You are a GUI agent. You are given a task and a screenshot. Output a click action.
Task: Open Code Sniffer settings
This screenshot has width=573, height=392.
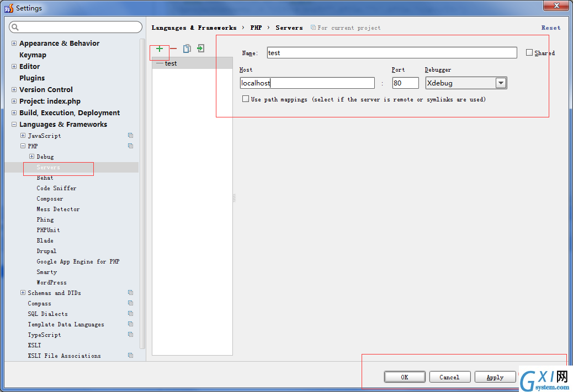[56, 189]
